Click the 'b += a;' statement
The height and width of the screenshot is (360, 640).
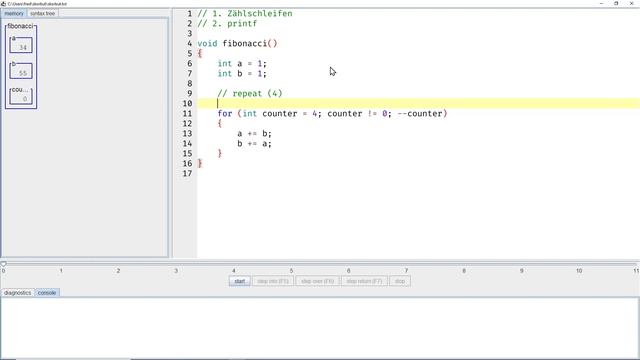254,144
